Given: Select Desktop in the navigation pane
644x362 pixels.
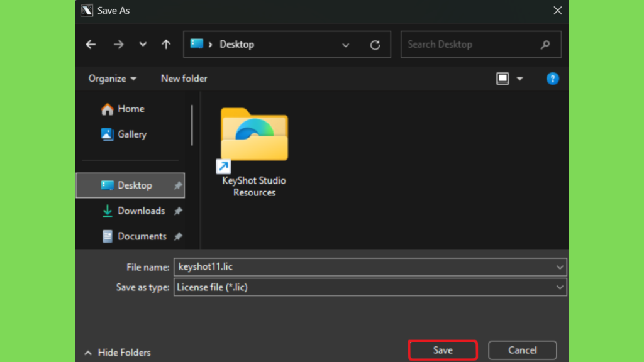Looking at the screenshot, I should click(x=130, y=185).
